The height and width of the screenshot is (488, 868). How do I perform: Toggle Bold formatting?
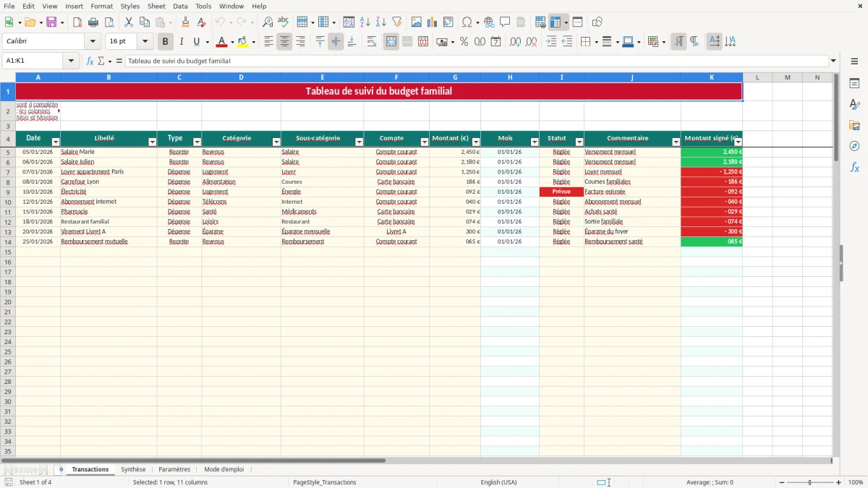point(165,42)
